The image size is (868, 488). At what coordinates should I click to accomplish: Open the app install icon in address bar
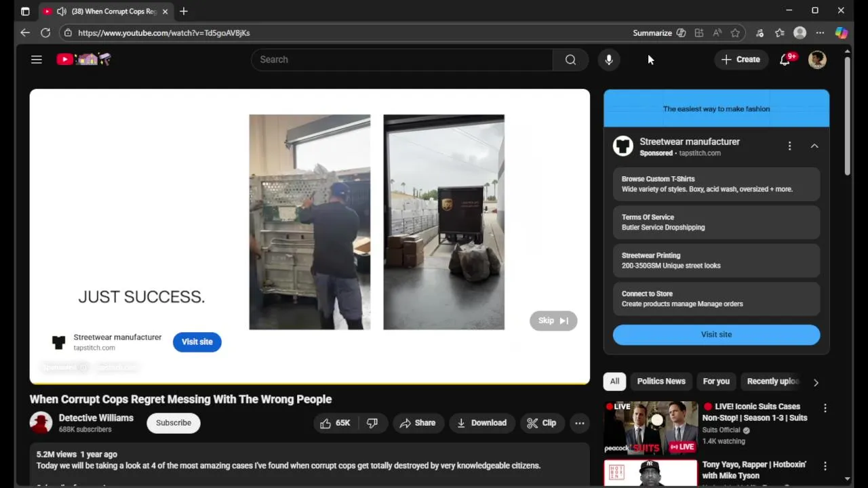(699, 33)
